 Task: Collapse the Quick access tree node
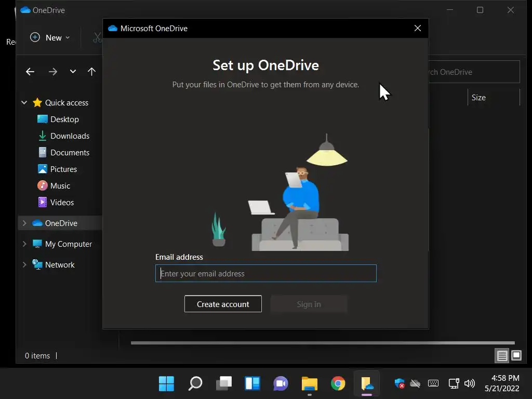24,102
